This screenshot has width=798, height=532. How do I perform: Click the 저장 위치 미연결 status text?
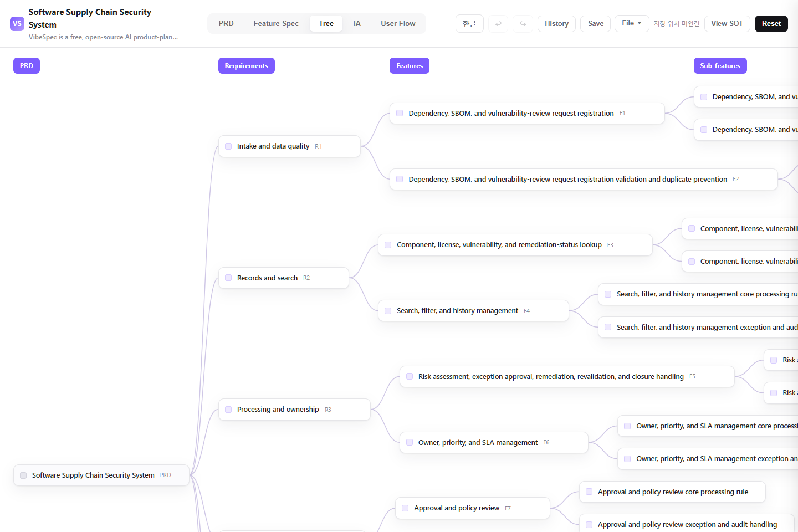[x=676, y=24]
